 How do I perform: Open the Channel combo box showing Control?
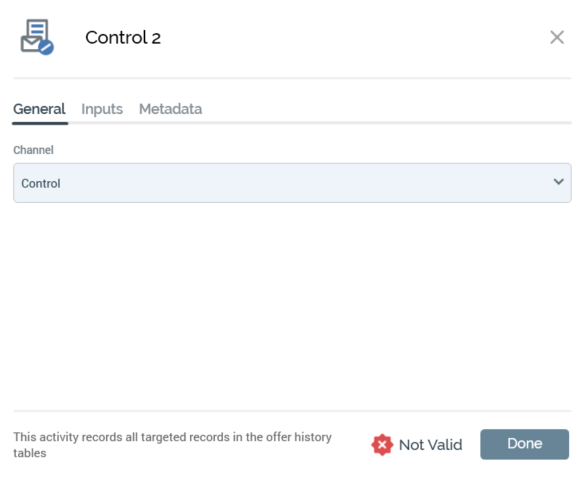[292, 183]
